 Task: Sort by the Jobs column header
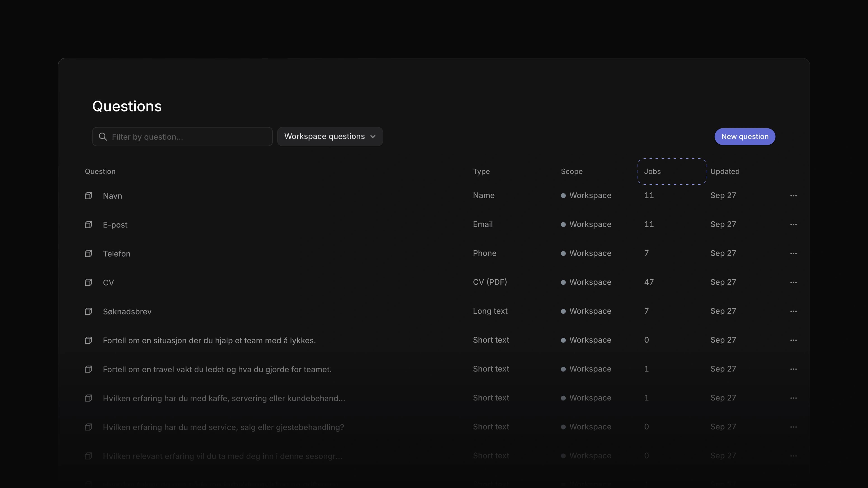(652, 171)
